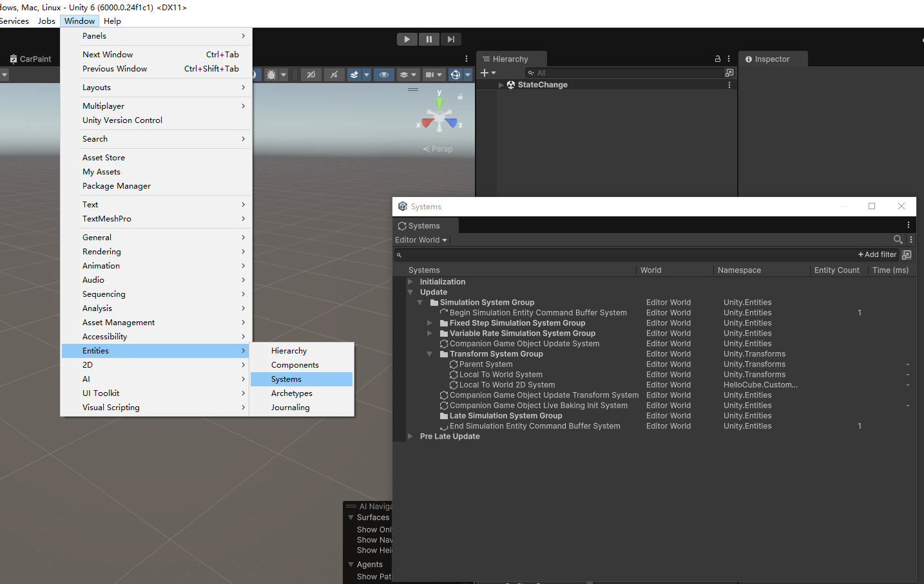The width and height of the screenshot is (924, 584).
Task: Pause the editor playback
Action: [429, 39]
